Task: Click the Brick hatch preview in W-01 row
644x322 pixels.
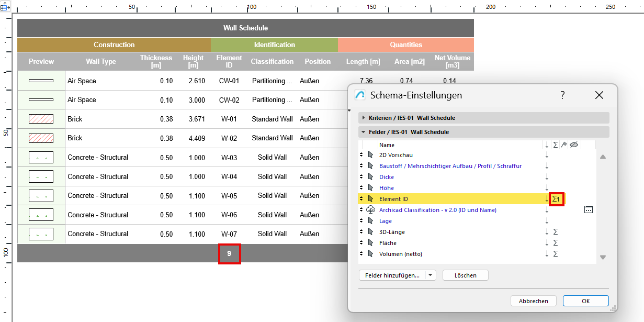Action: point(41,119)
